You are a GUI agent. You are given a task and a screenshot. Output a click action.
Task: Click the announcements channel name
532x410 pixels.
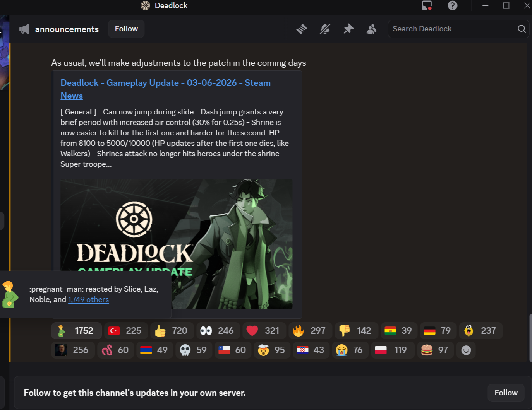[x=67, y=29]
